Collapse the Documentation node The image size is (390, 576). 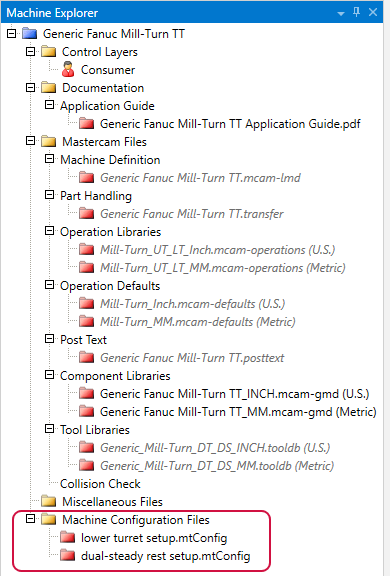30,87
